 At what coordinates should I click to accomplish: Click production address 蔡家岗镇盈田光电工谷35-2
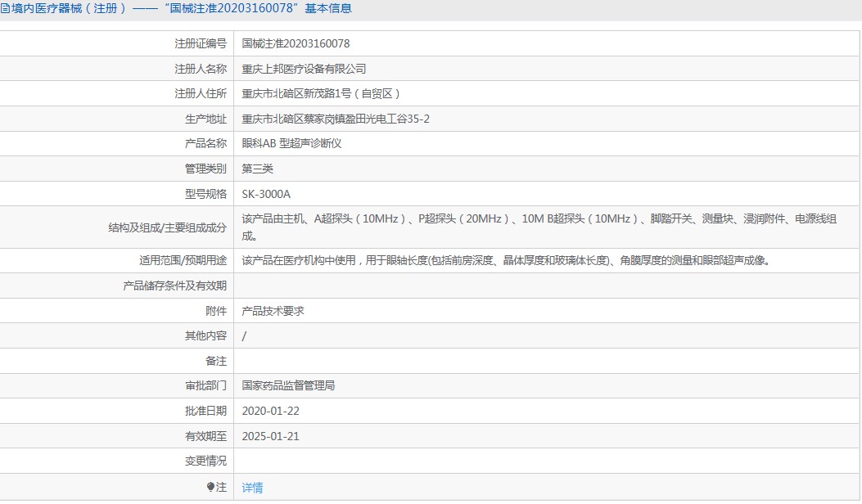click(336, 119)
